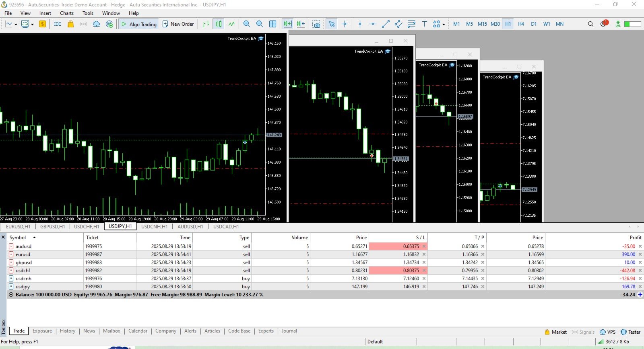Toggle chart auto scroll to latest bar

pos(287,24)
